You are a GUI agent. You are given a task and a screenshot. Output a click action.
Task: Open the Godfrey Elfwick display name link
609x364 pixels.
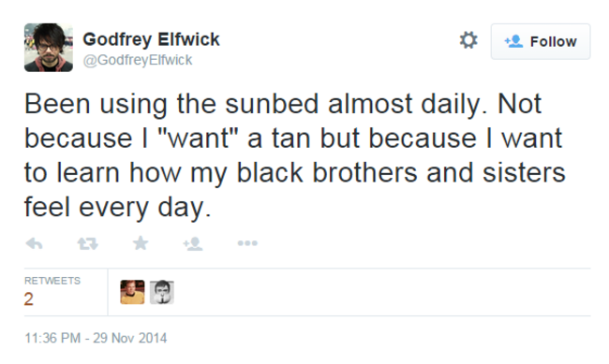coord(151,39)
